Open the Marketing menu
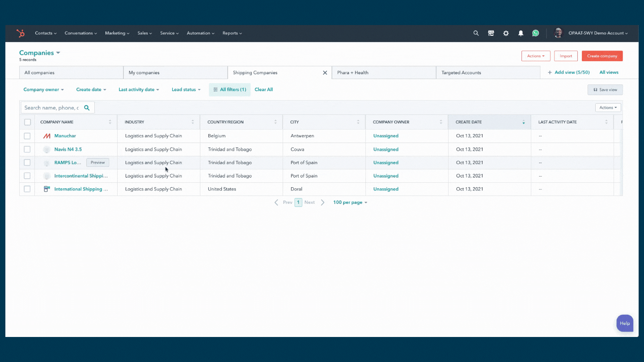The width and height of the screenshot is (644, 362). click(117, 33)
